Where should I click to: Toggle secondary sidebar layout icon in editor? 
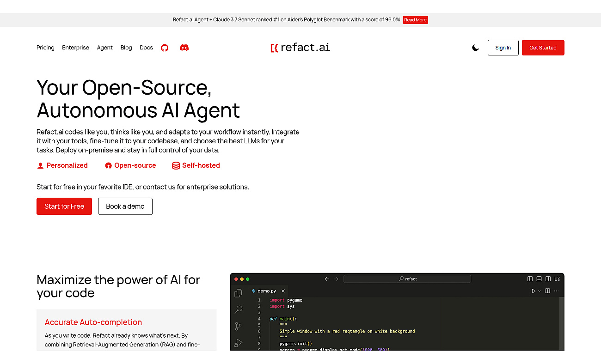pos(548,279)
